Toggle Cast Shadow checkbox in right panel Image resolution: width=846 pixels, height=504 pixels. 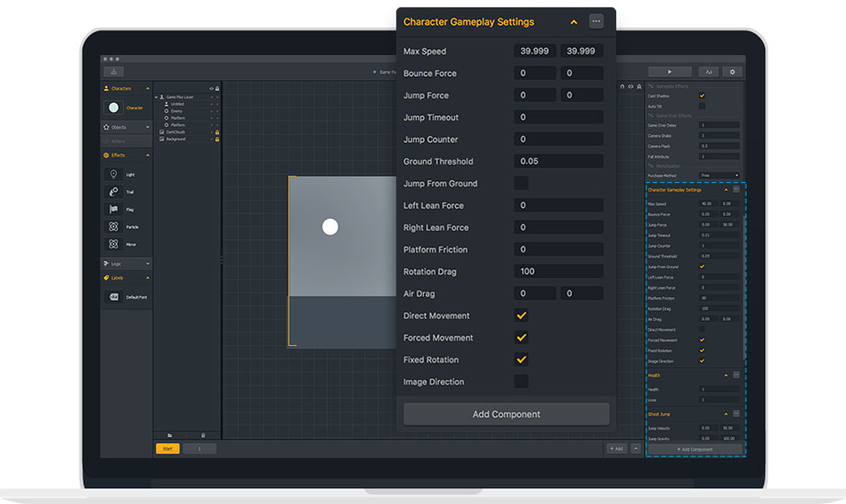tap(702, 96)
